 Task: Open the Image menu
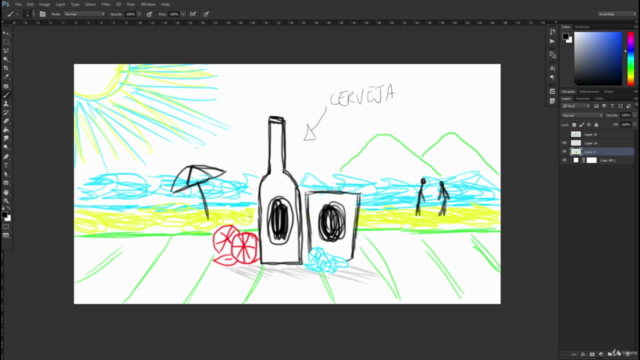[x=44, y=4]
